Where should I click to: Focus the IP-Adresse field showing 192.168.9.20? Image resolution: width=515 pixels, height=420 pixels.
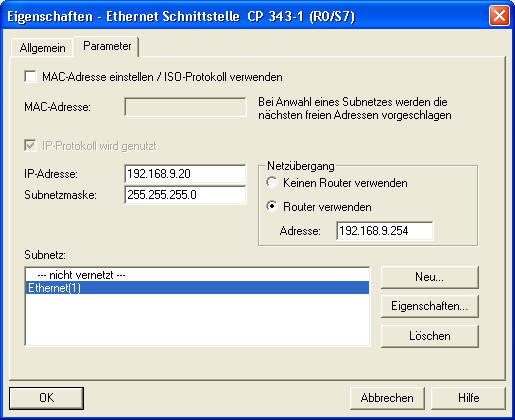[185, 174]
